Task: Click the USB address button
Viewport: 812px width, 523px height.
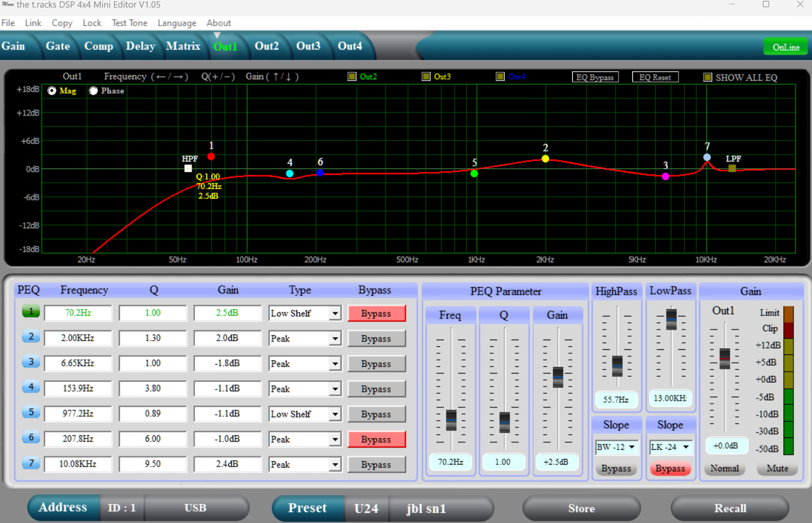Action: pyautogui.click(x=196, y=508)
